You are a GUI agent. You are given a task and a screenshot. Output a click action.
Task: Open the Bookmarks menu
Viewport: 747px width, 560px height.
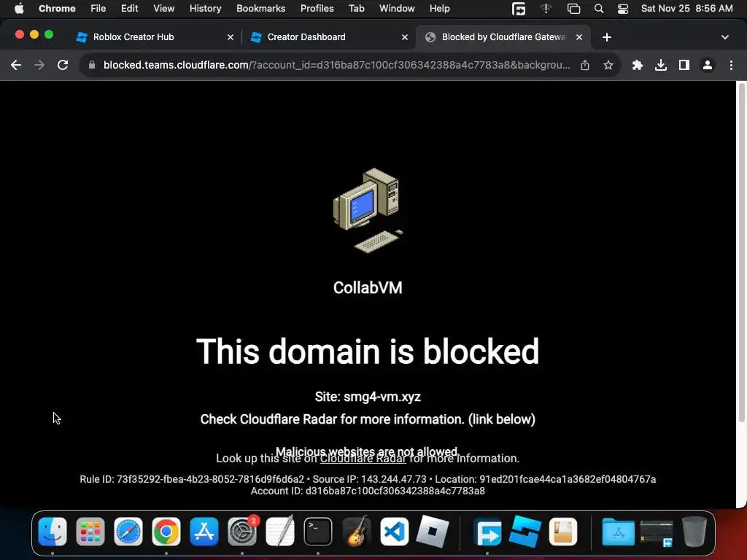(260, 9)
